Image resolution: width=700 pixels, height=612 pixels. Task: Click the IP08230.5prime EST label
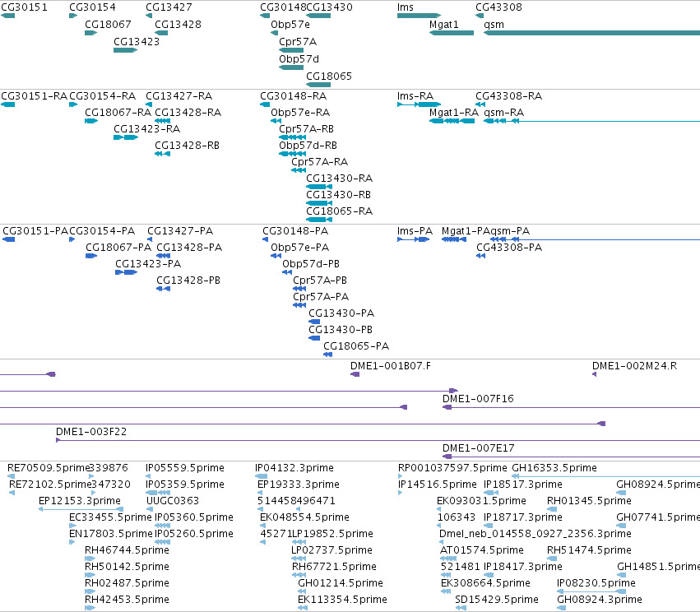point(596,583)
